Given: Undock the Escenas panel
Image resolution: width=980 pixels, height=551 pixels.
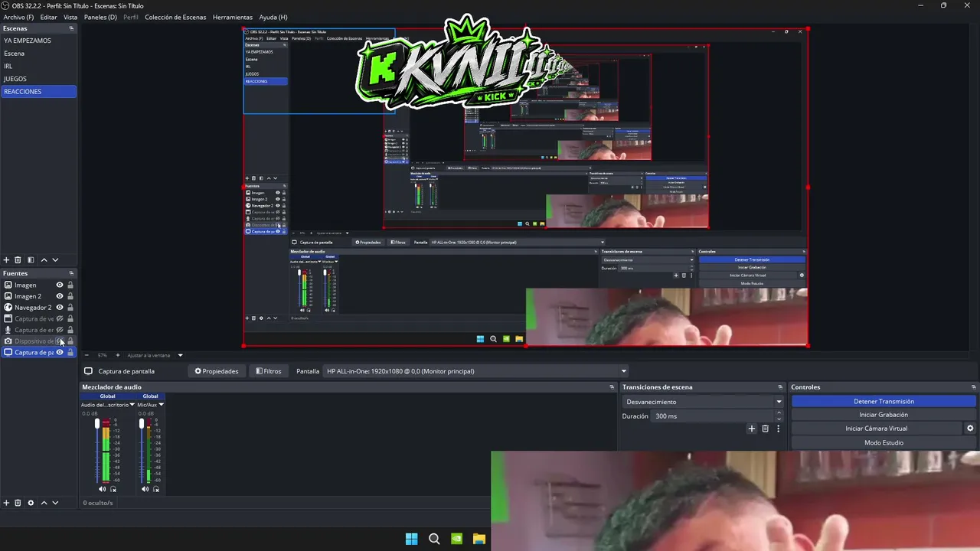Looking at the screenshot, I should coord(71,28).
